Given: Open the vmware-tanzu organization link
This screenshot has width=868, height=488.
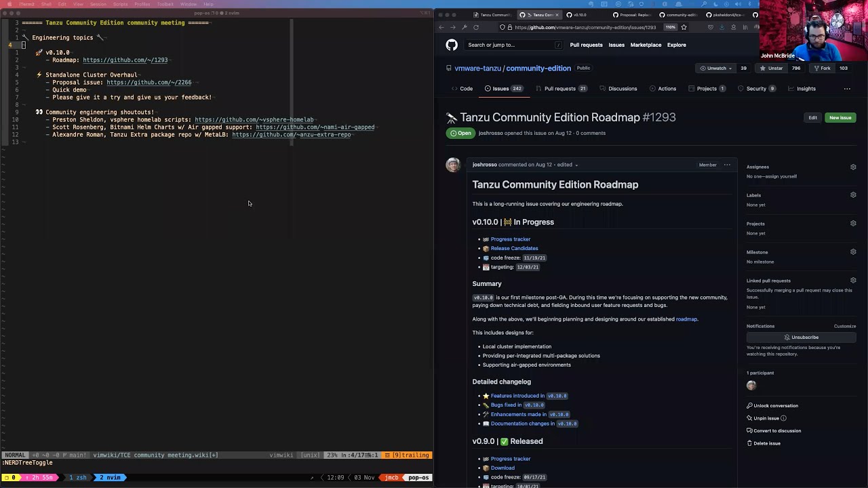Looking at the screenshot, I should coord(478,68).
